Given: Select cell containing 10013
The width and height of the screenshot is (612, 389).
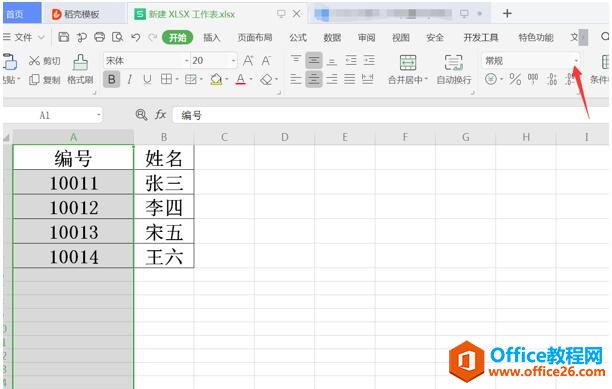Looking at the screenshot, I should click(x=73, y=232).
